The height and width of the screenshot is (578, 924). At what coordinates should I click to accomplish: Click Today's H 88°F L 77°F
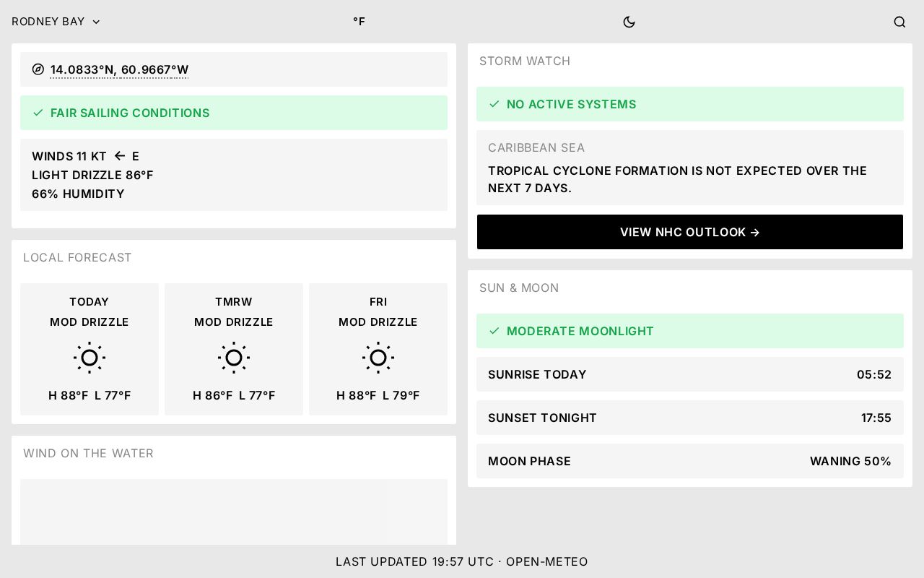(90, 395)
